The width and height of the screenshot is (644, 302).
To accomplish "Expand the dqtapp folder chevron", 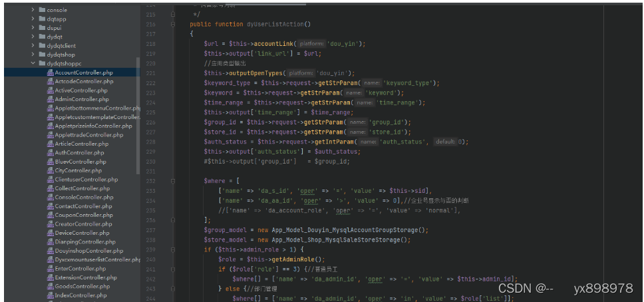I will [33, 19].
